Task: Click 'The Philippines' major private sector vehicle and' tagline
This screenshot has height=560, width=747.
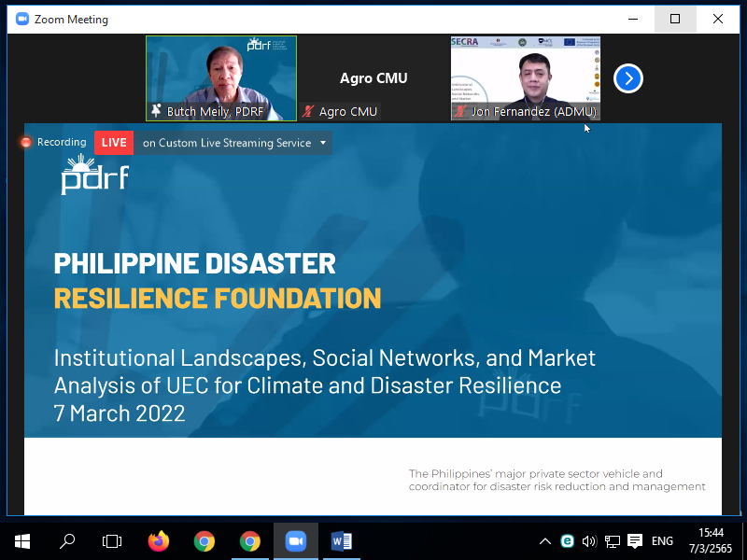Action: 535,474
